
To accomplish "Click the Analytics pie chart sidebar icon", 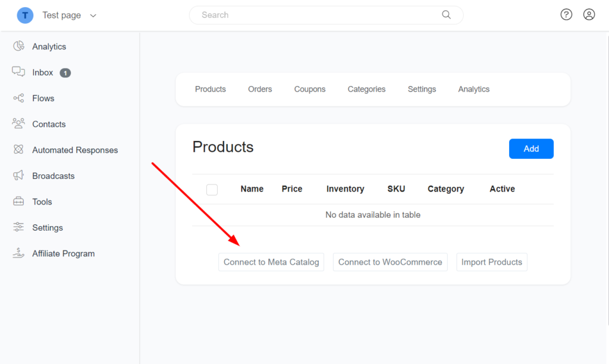I will pos(18,46).
